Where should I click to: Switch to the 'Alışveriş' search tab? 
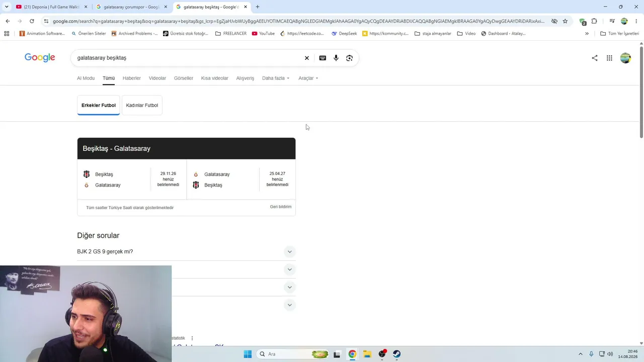[x=245, y=78]
